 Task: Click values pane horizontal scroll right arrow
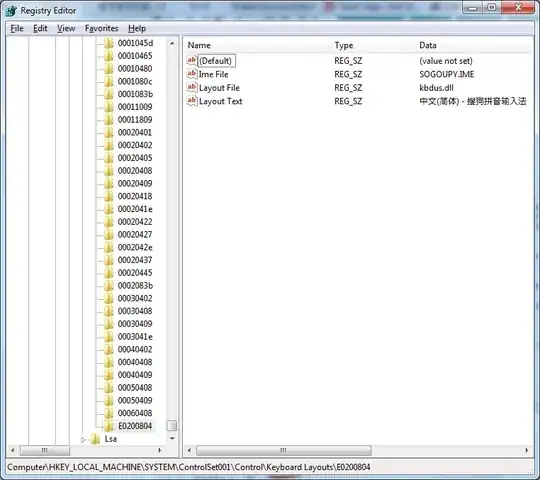click(527, 450)
